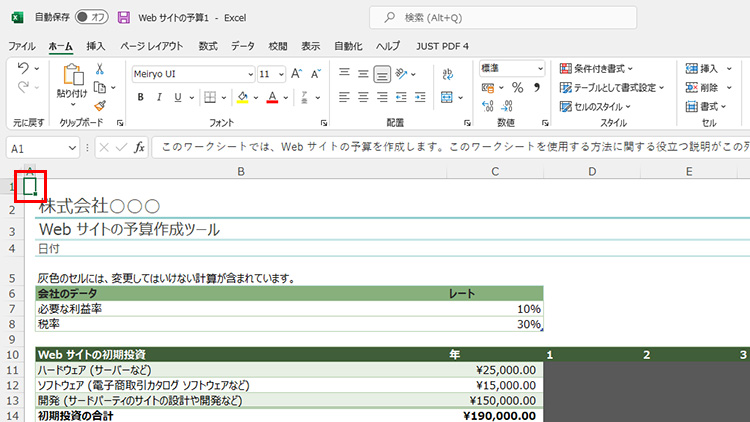Click the insert function fx icon
The width and height of the screenshot is (750, 422).
[x=139, y=147]
